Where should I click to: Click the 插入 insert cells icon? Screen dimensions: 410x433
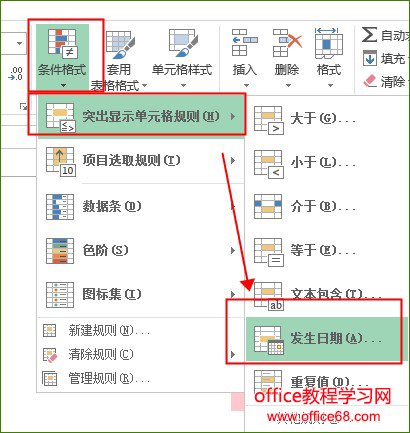point(245,42)
